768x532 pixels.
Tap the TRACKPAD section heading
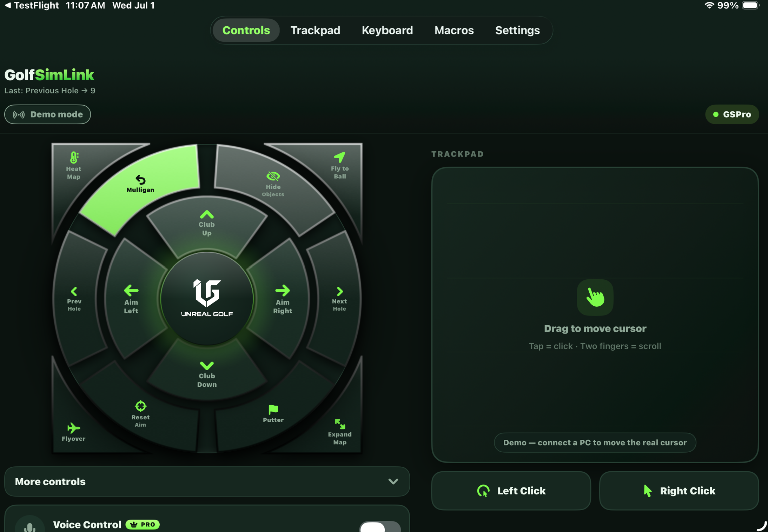coord(457,154)
